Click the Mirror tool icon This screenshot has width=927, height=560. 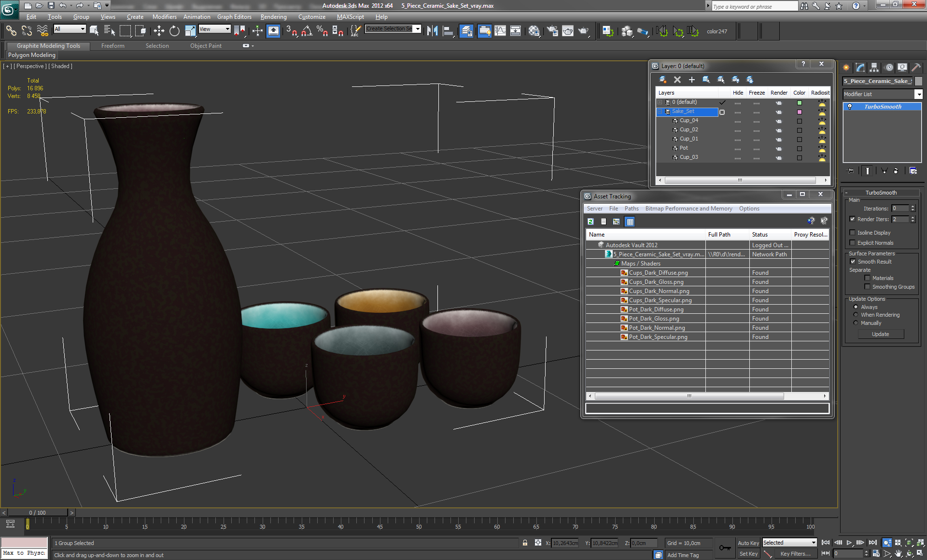pos(432,31)
